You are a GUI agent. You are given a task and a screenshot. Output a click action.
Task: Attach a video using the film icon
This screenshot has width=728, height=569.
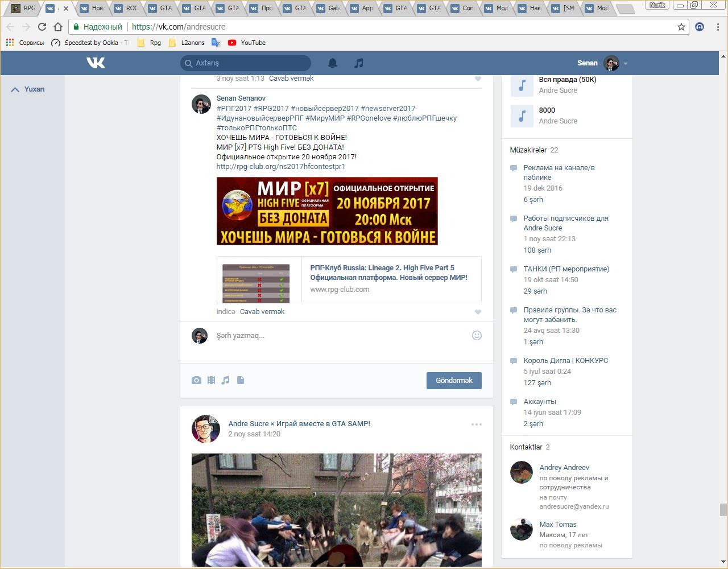(211, 380)
